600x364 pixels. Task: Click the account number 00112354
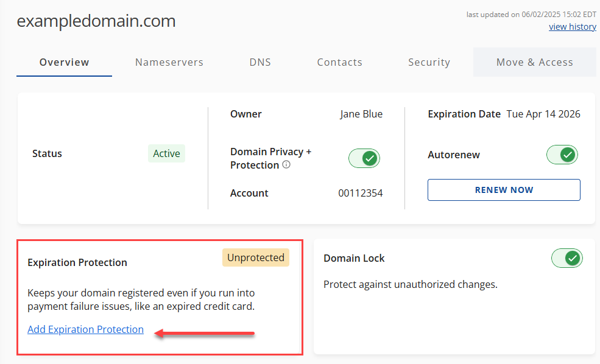(361, 193)
